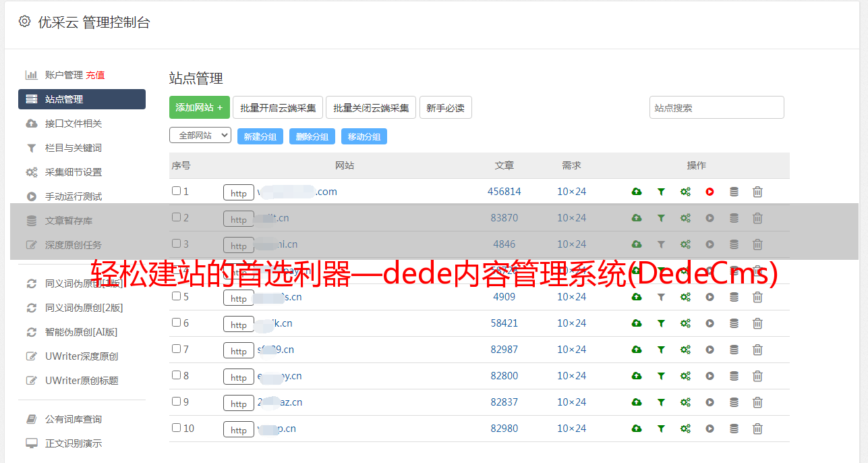Click filter icon in row 7

pyautogui.click(x=661, y=350)
